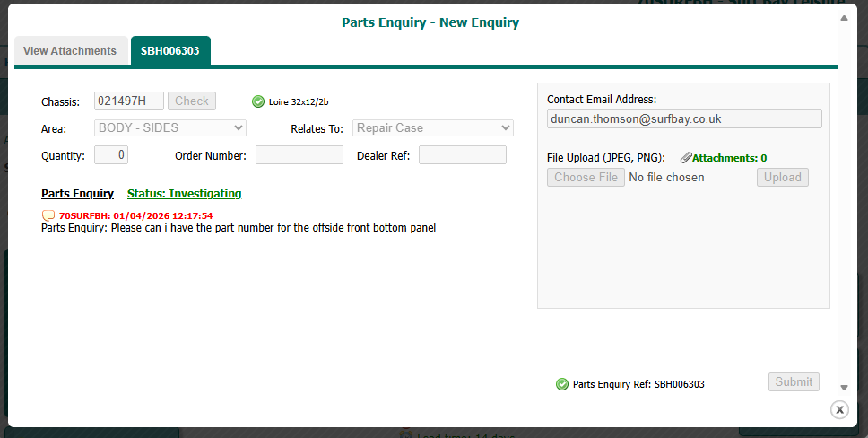Click the Choose File button

coord(586,178)
